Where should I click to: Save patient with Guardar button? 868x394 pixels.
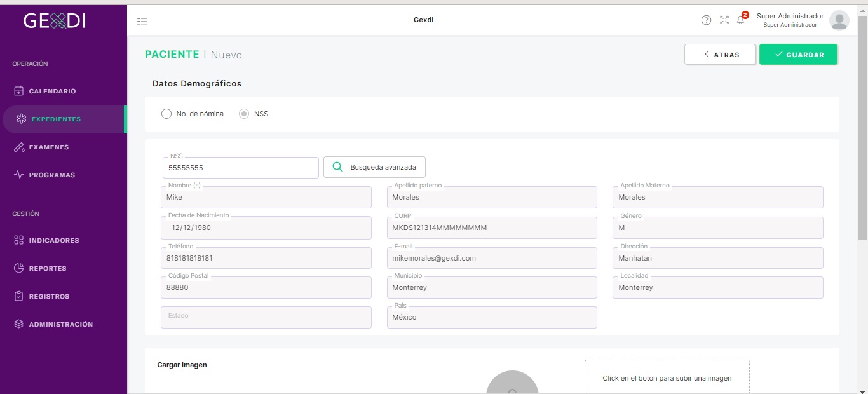(798, 55)
